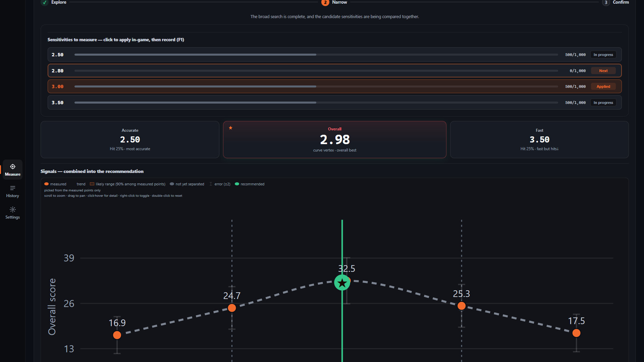
Task: Click In progress badge on the 2.50 row
Action: (x=603, y=55)
